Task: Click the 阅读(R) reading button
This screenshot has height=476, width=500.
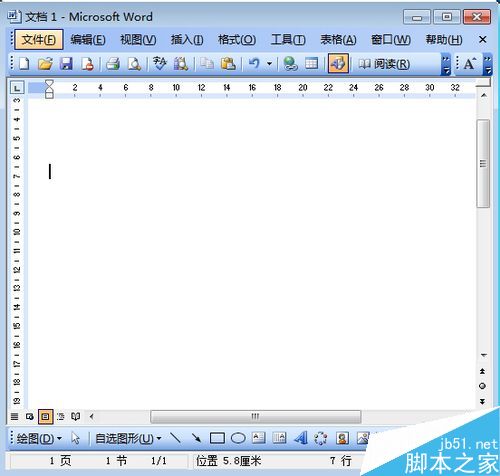Action: [x=384, y=63]
